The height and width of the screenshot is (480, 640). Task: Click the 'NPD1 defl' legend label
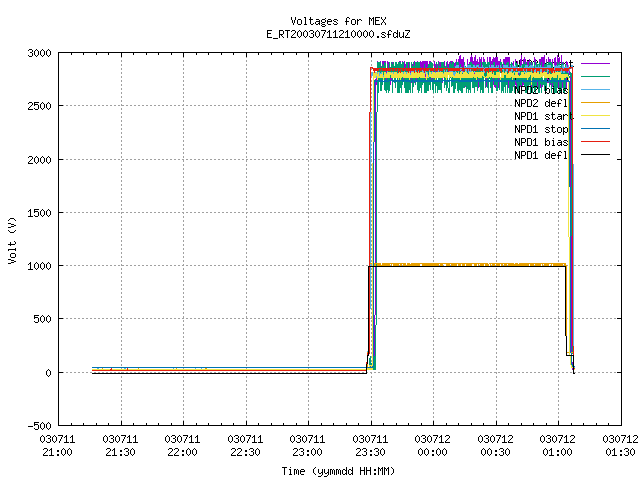[x=541, y=155]
